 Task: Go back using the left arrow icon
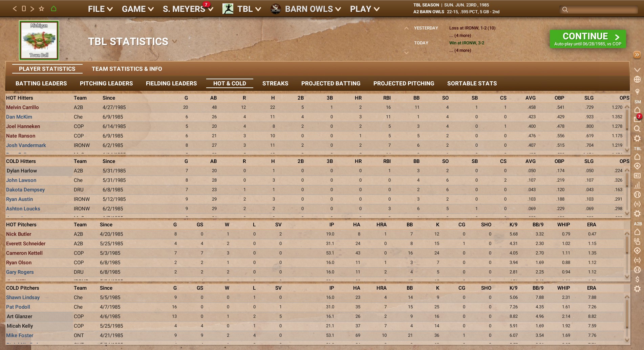(x=15, y=9)
